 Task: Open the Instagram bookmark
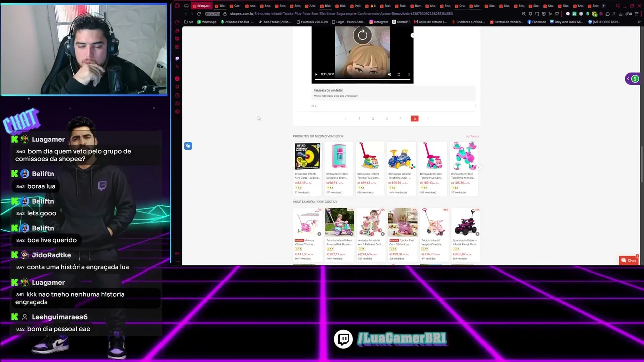pyautogui.click(x=379, y=22)
